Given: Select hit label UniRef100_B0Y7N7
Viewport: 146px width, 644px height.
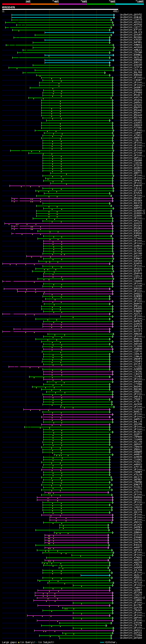Looking at the screenshot, I should click(x=131, y=605).
